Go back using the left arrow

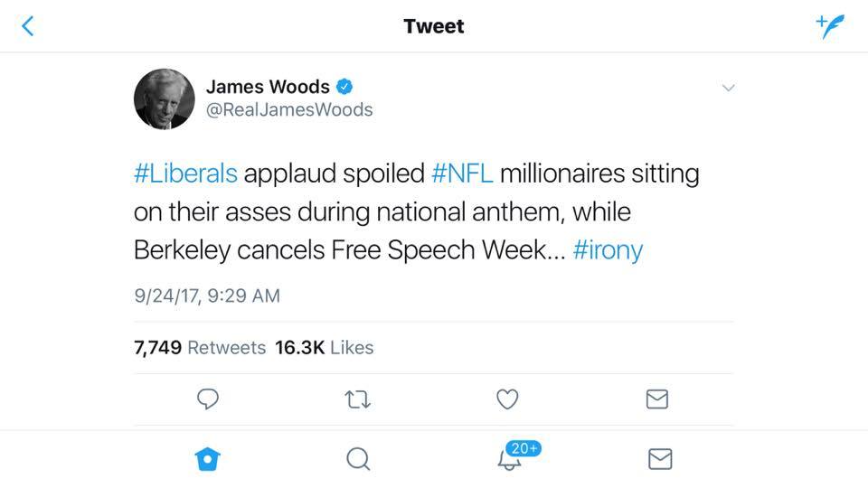coord(28,26)
